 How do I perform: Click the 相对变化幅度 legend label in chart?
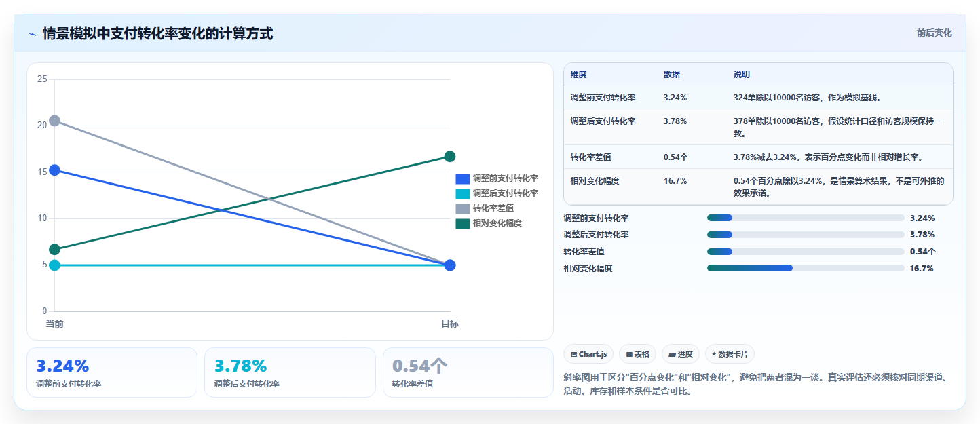497,223
